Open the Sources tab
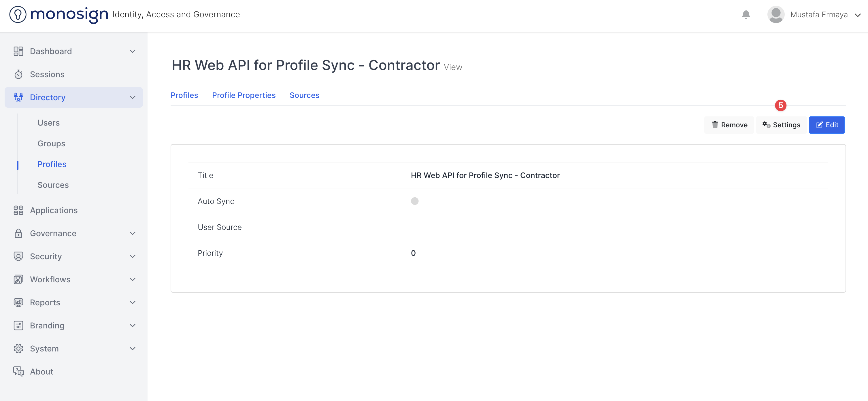 pyautogui.click(x=304, y=95)
